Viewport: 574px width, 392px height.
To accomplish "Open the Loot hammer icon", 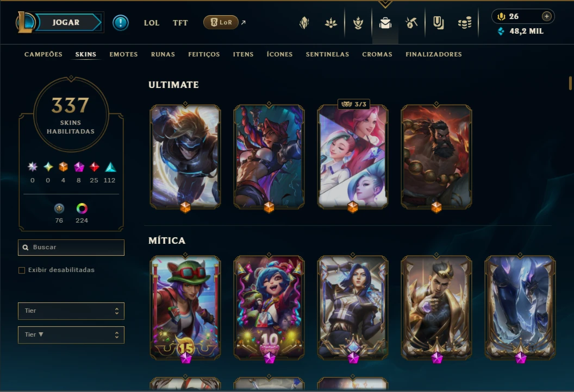I will (411, 23).
